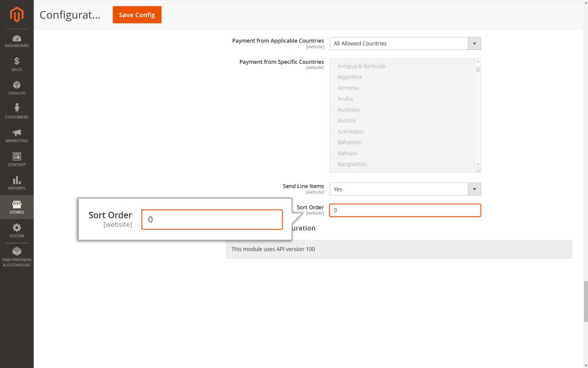Open the Stores sidebar section
The height and width of the screenshot is (368, 588).
click(x=17, y=205)
